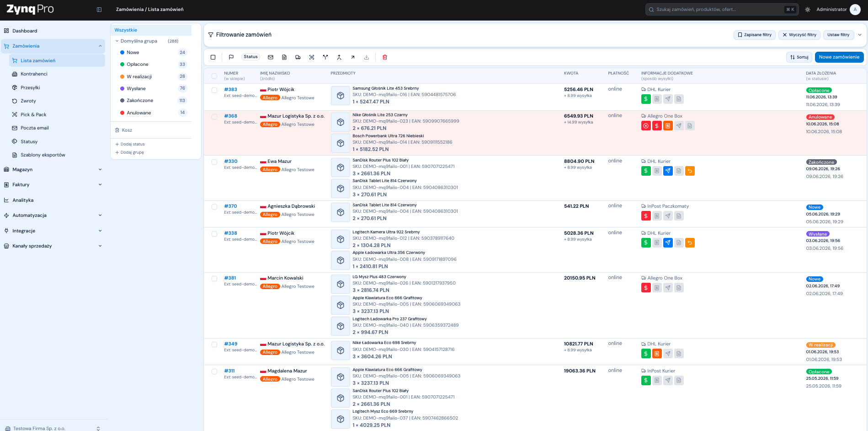The height and width of the screenshot is (431, 868).
Task: Open Przesyłki in the sidebar
Action: [x=58, y=88]
